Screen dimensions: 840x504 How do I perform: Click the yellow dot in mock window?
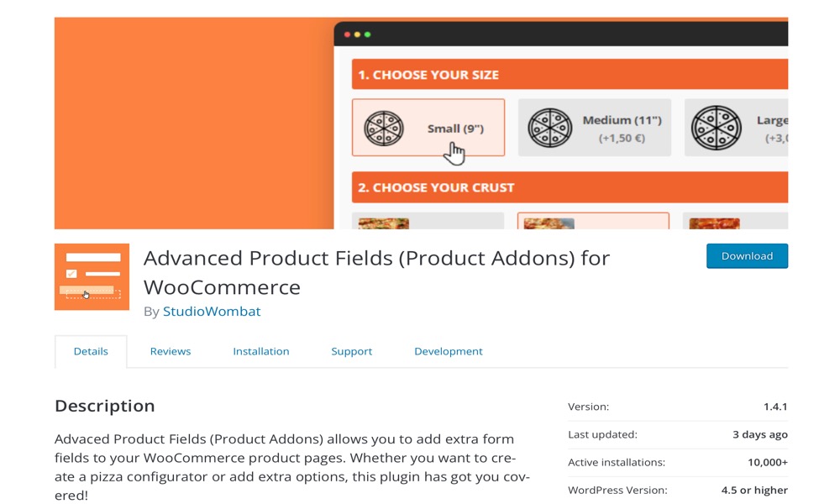[357, 34]
